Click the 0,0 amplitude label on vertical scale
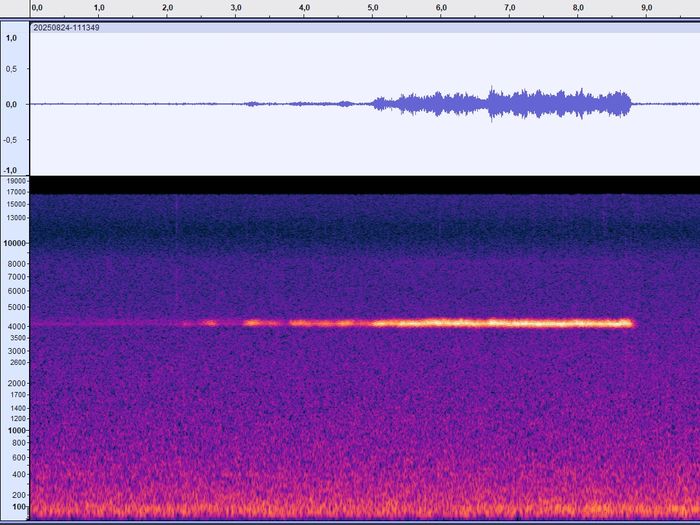 click(x=12, y=104)
